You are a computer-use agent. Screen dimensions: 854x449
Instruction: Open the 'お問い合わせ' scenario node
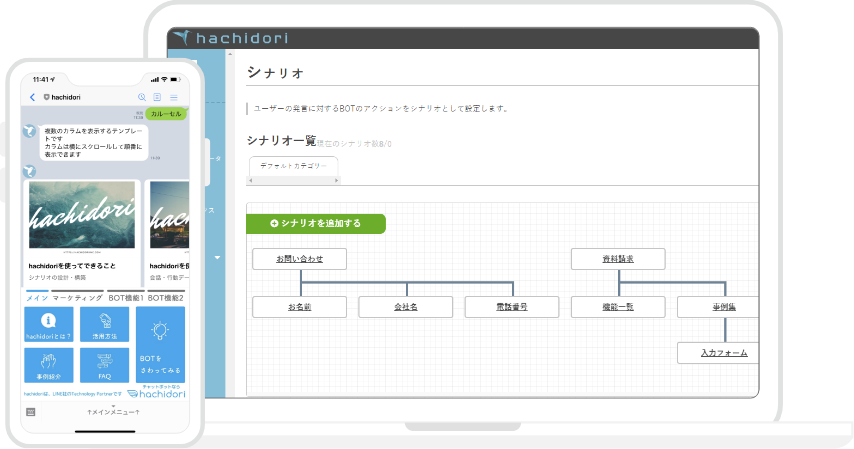click(300, 259)
